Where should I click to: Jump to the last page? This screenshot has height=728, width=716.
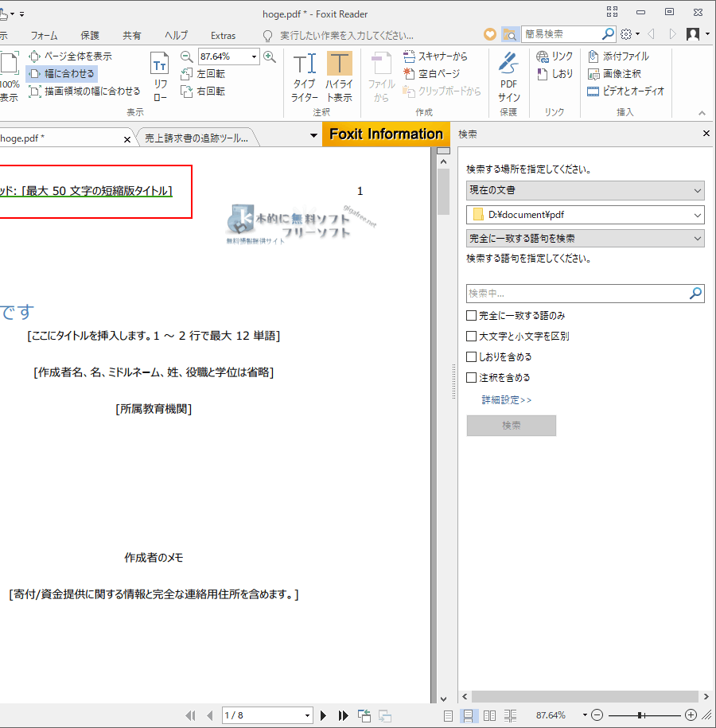pos(343,715)
